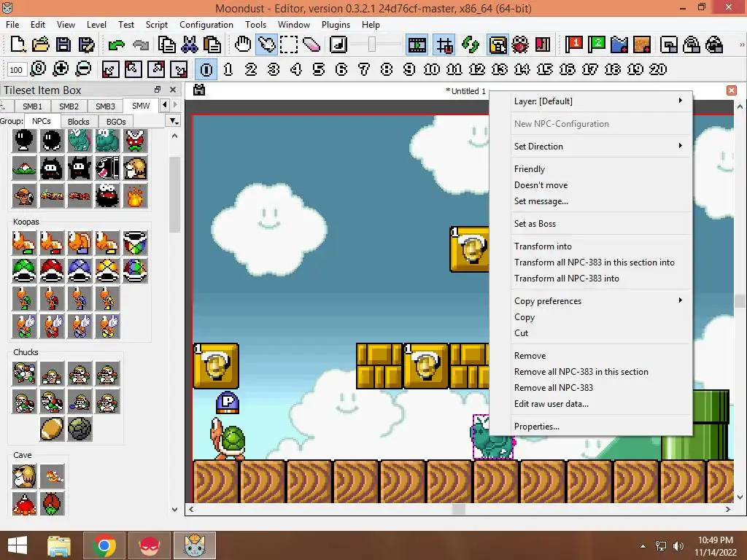Open the Plugins menu
The height and width of the screenshot is (560, 747).
pos(336,24)
